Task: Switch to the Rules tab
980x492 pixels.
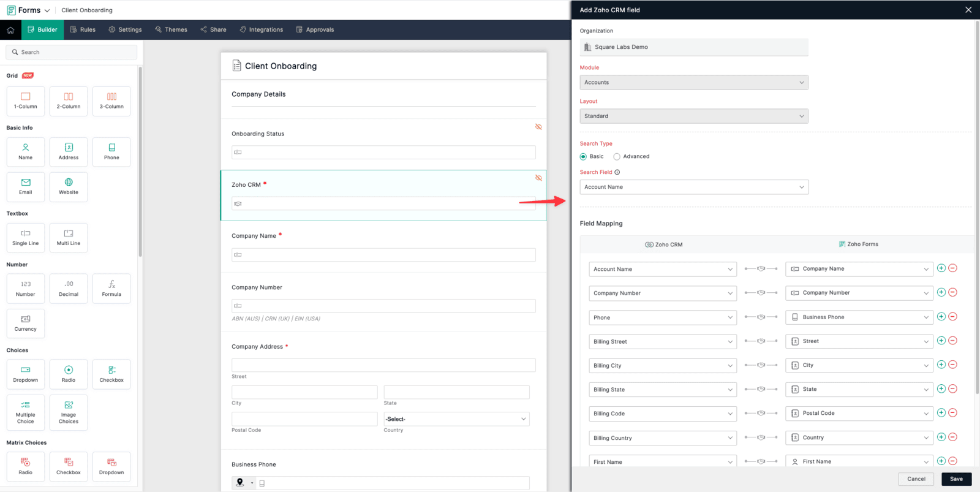Action: (83, 29)
